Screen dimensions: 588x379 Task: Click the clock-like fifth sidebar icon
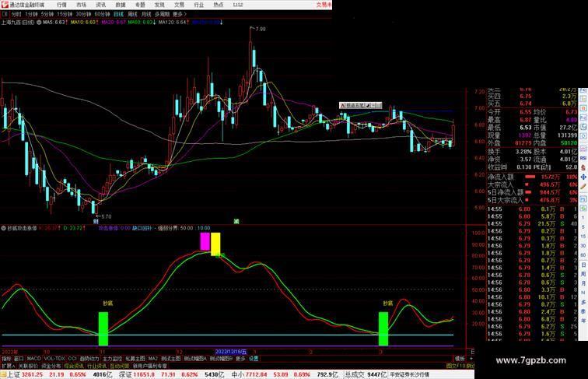pyautogui.click(x=583, y=127)
